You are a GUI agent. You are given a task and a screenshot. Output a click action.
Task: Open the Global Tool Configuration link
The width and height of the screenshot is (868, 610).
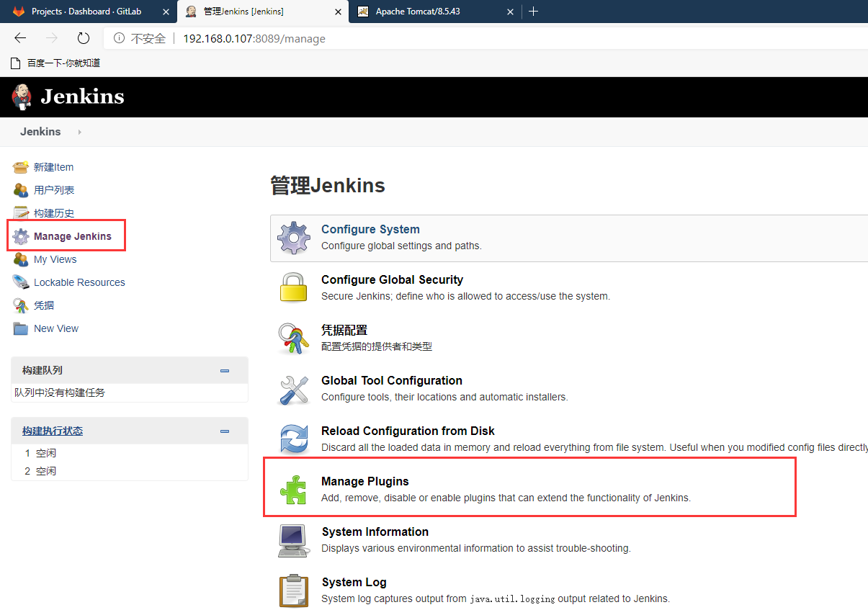(x=392, y=380)
